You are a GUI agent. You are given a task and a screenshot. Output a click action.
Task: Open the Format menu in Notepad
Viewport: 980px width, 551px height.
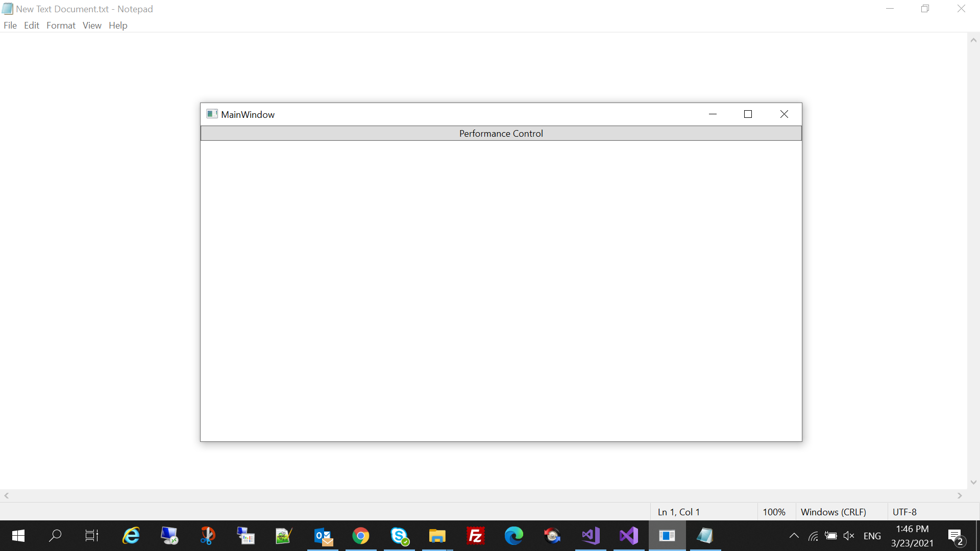[61, 25]
